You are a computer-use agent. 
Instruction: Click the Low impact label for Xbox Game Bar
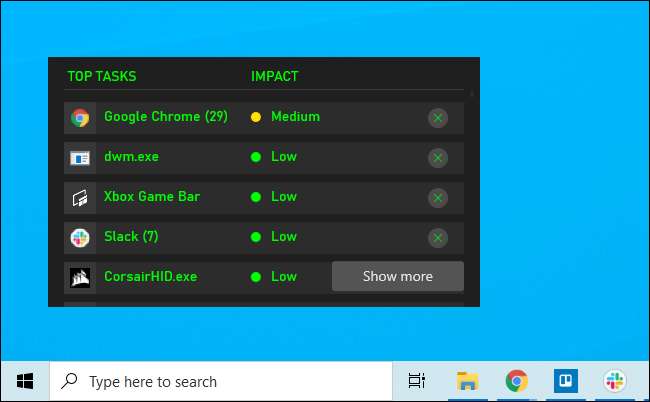click(284, 196)
